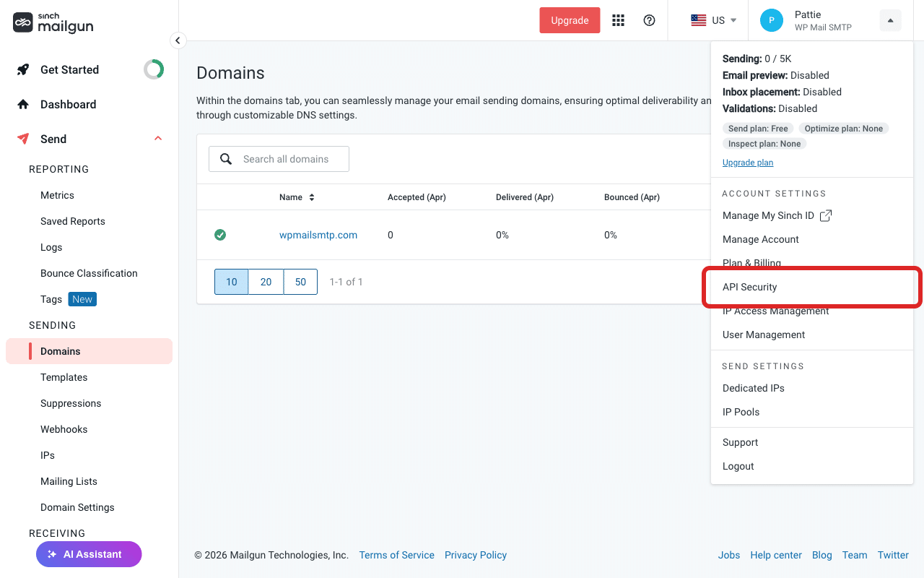Click the Send plan: Free badge
The image size is (924, 578).
coord(758,129)
